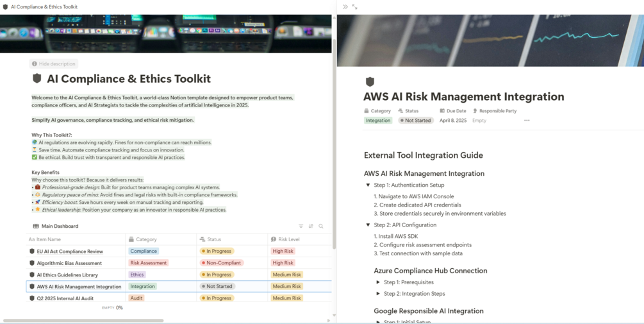Click Hide description button
The width and height of the screenshot is (644, 324).
tap(53, 64)
